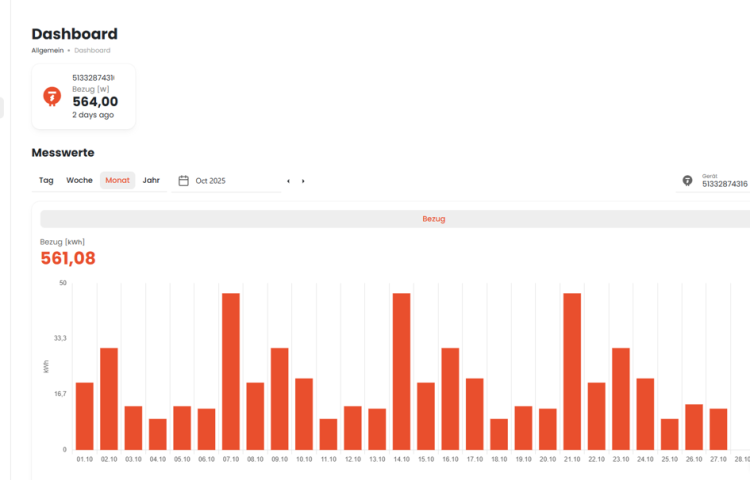Open the Bezug [W] device card

84,97
